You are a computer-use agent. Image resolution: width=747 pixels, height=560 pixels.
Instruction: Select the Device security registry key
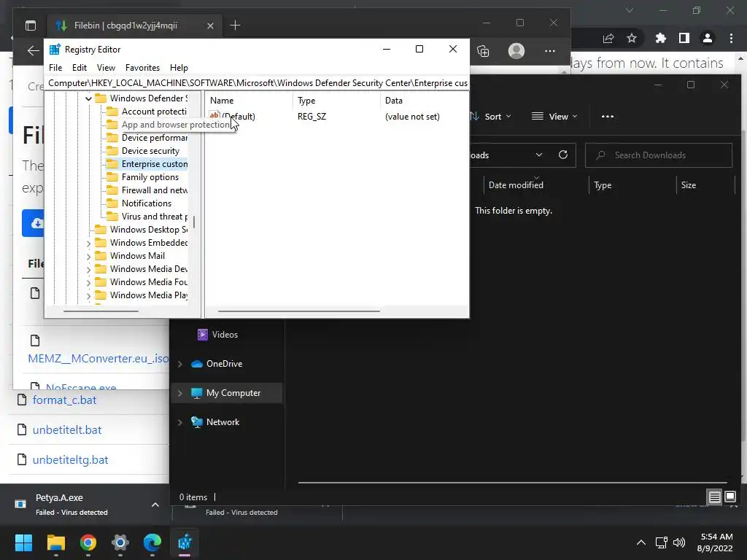pyautogui.click(x=150, y=151)
